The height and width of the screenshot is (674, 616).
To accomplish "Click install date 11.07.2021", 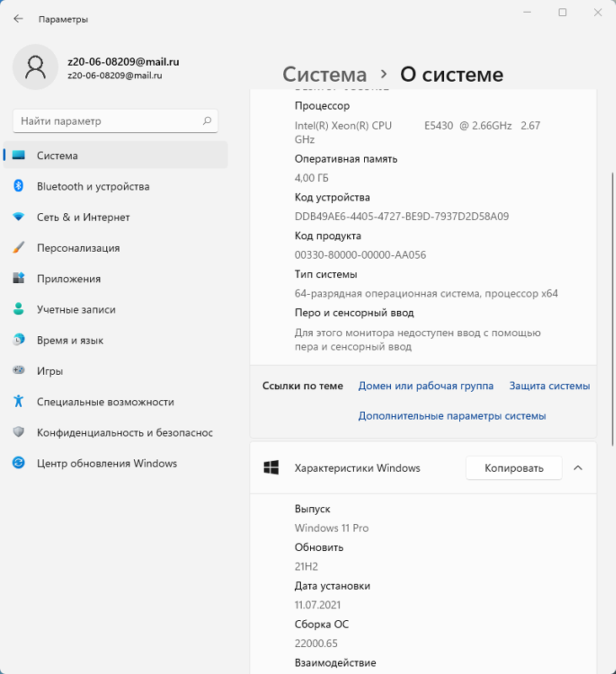I will click(317, 605).
